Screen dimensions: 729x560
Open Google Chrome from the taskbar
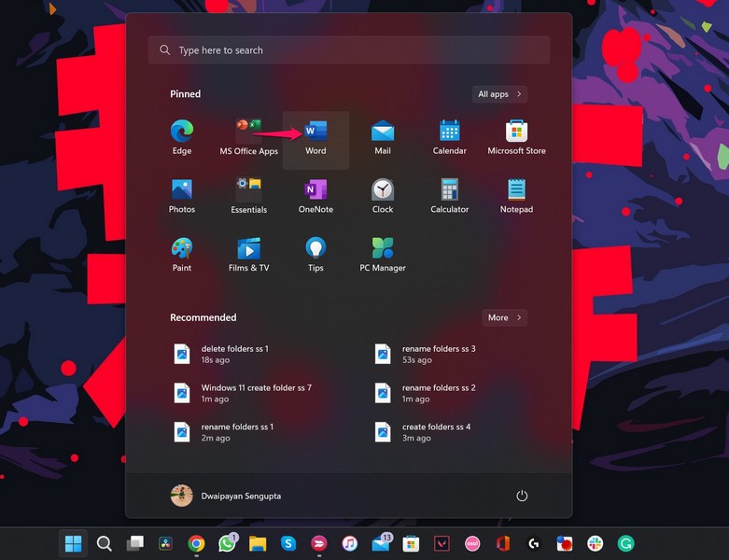pos(196,543)
